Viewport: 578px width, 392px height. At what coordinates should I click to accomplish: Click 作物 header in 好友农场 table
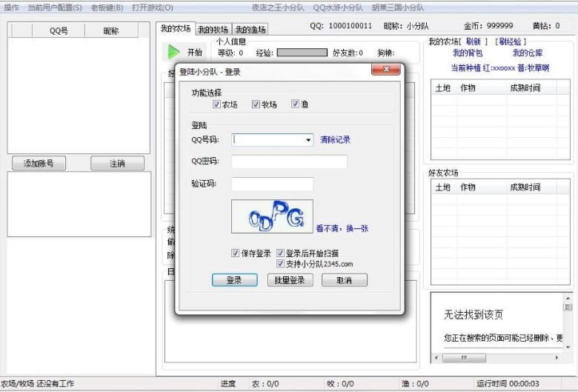coord(482,187)
